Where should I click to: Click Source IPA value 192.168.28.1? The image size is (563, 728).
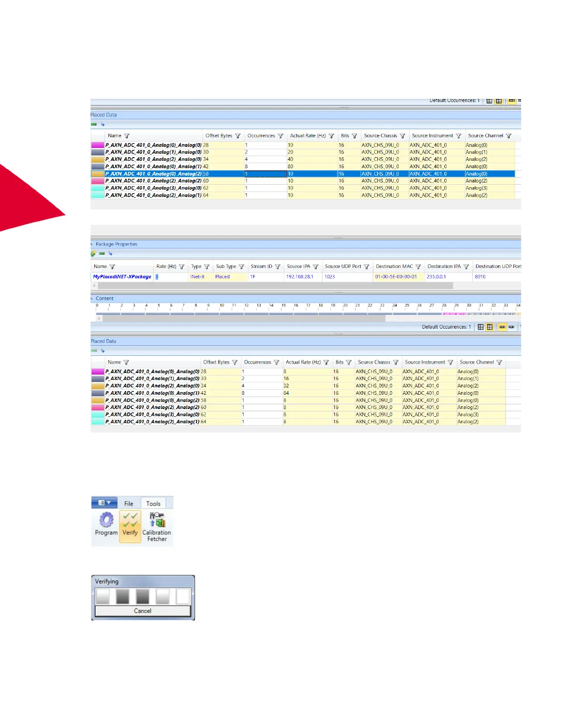[x=299, y=277]
